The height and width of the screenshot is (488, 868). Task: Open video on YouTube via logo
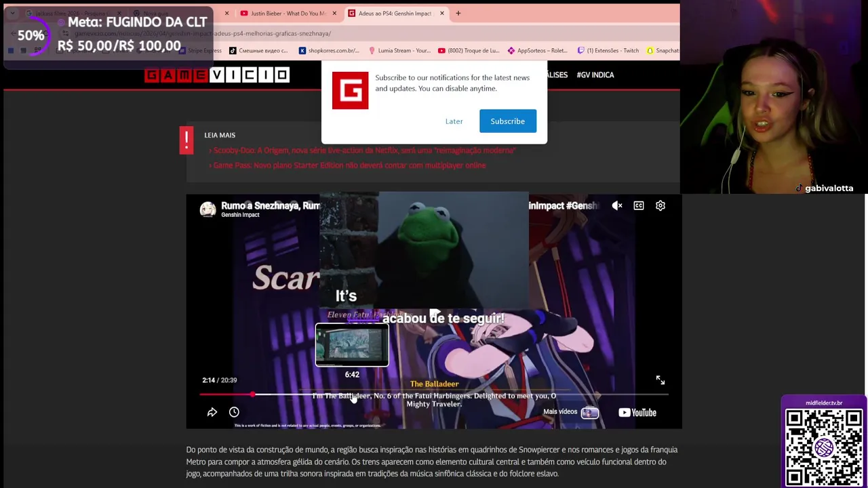(x=637, y=412)
